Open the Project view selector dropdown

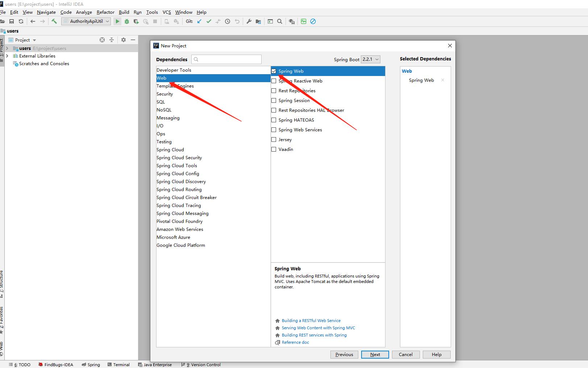(23, 40)
